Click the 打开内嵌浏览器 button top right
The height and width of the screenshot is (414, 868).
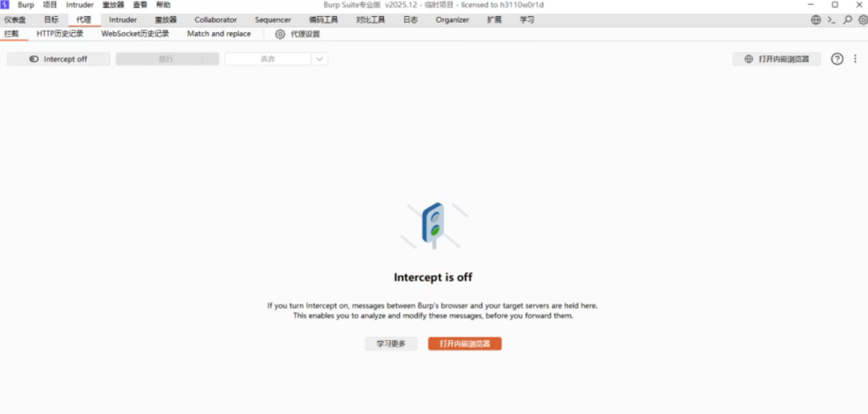tap(776, 59)
